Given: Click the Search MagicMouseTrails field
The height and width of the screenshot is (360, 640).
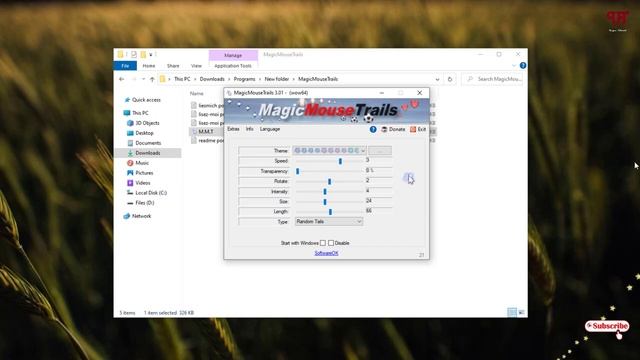Looking at the screenshot, I should point(493,79).
